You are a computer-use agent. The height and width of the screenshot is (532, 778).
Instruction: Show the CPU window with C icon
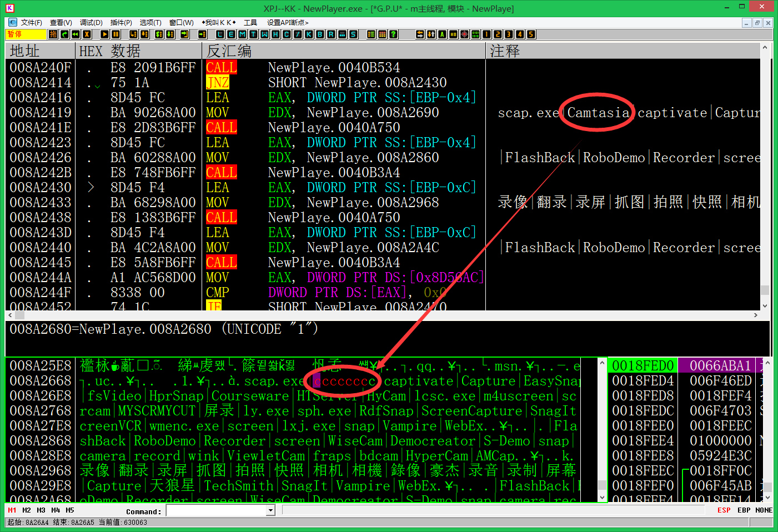tap(287, 34)
